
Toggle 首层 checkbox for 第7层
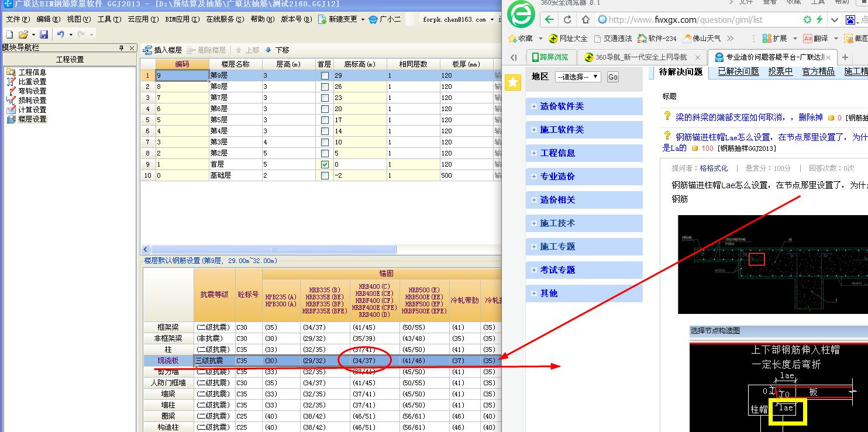click(x=325, y=98)
